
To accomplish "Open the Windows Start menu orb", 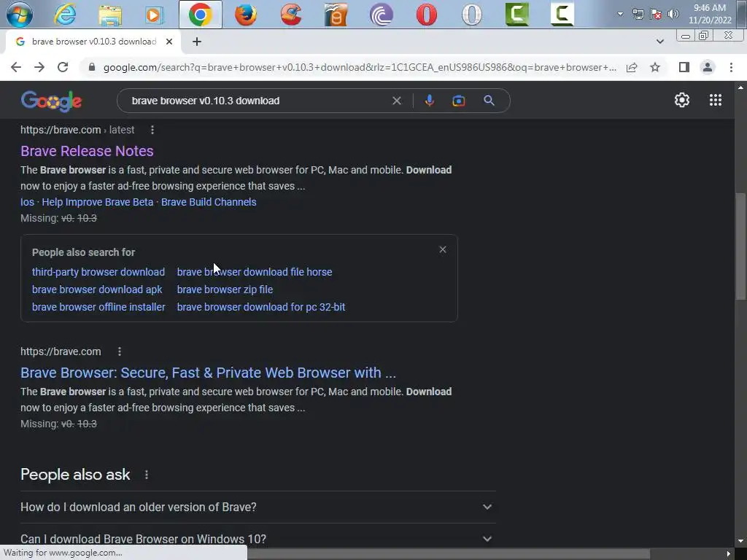I will pyautogui.click(x=19, y=15).
